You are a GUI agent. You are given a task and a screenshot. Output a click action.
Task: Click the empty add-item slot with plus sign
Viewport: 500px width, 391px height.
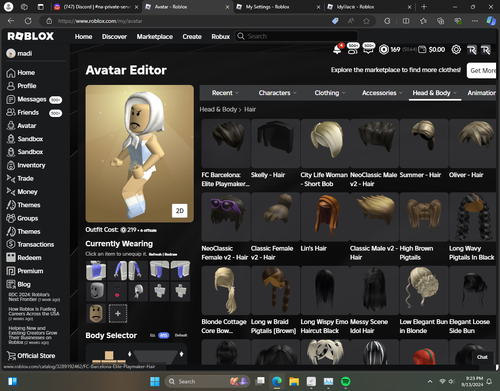tap(118, 313)
